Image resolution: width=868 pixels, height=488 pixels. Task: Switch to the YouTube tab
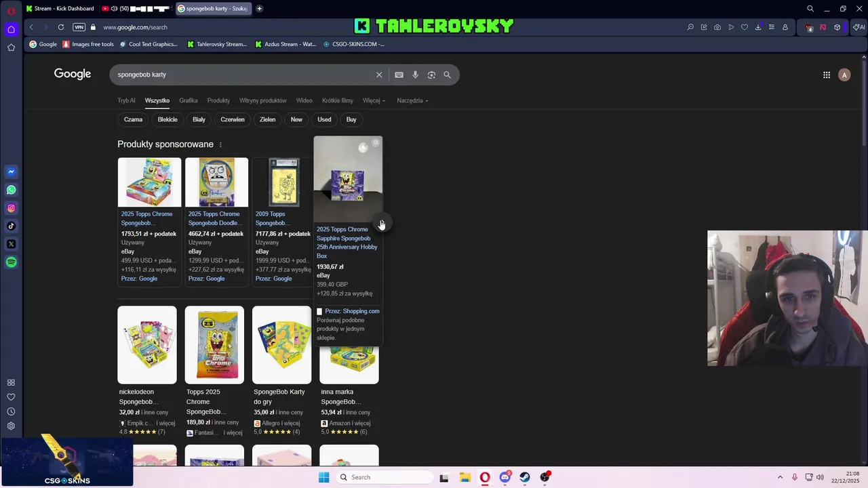point(136,9)
